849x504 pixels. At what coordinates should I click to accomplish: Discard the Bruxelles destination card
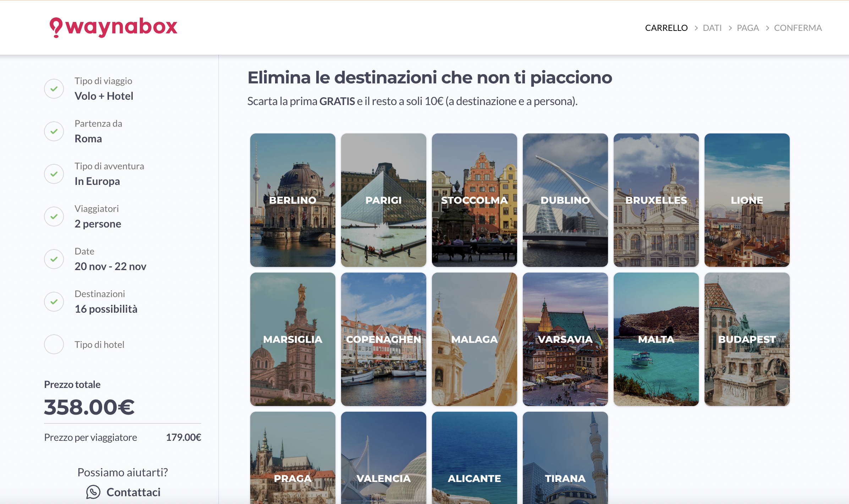(x=656, y=200)
